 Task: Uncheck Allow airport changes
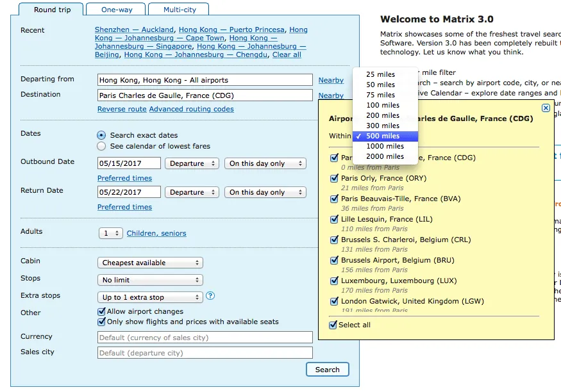(x=101, y=311)
